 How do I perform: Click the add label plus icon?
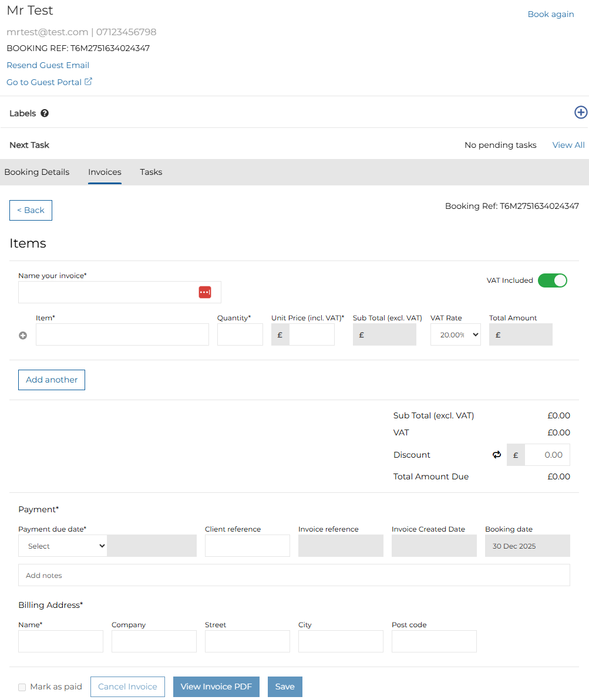[x=580, y=113]
